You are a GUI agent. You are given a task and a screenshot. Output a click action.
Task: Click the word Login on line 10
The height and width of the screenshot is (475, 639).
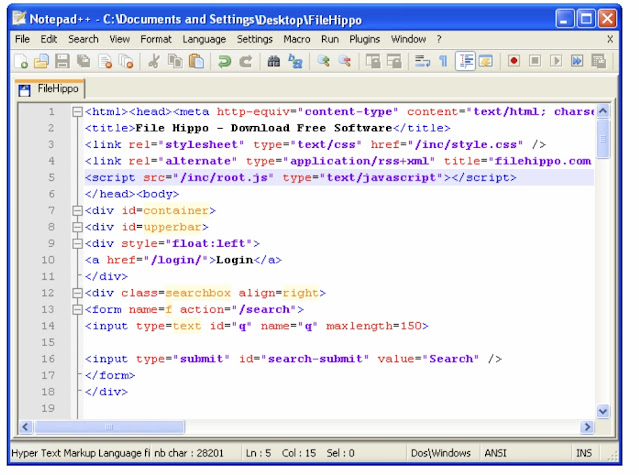[x=234, y=260]
